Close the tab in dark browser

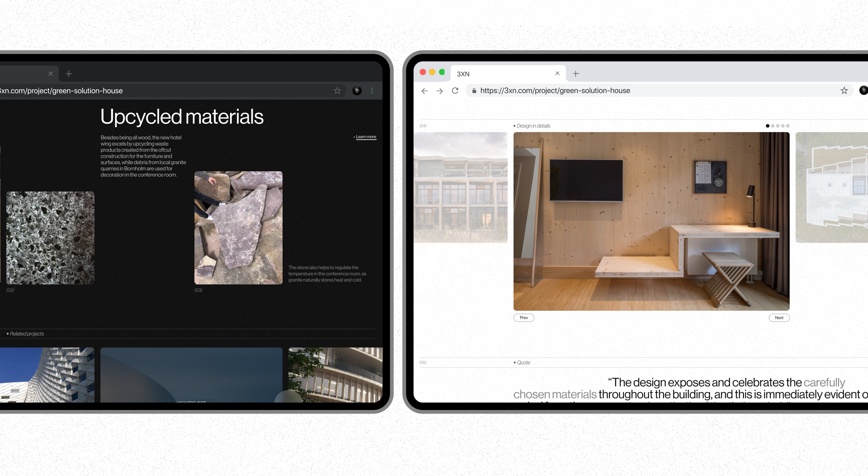click(50, 74)
